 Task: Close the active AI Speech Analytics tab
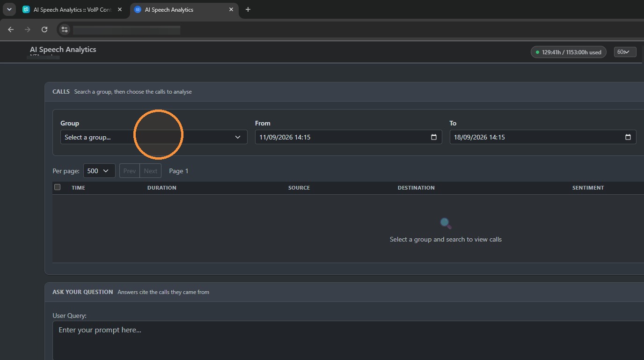[231, 9]
